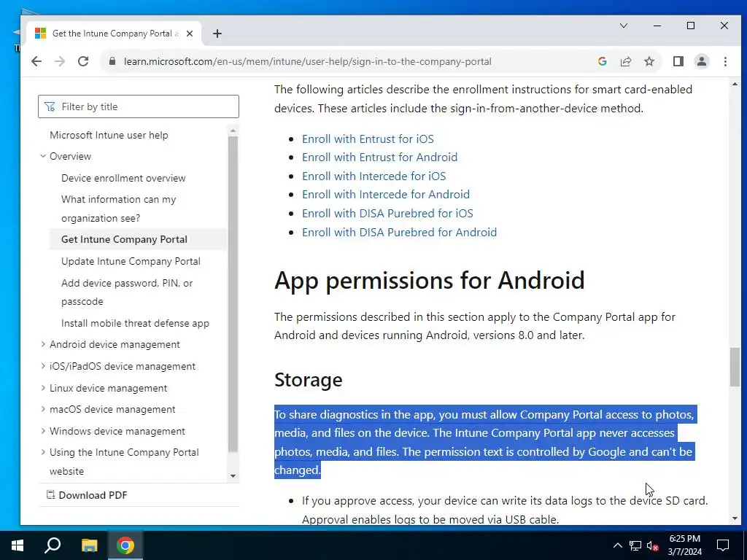Open Enroll with DISA Purebred for iOS
The height and width of the screenshot is (560, 747).
point(387,214)
